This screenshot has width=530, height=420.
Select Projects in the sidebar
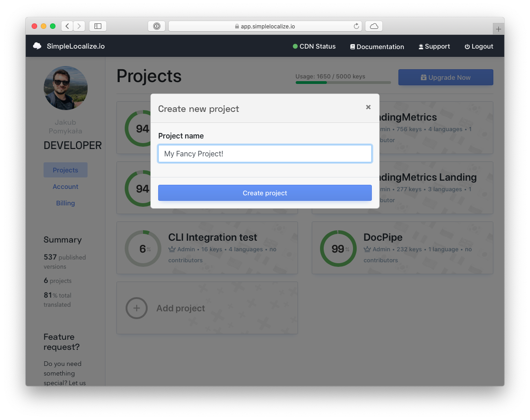click(66, 170)
